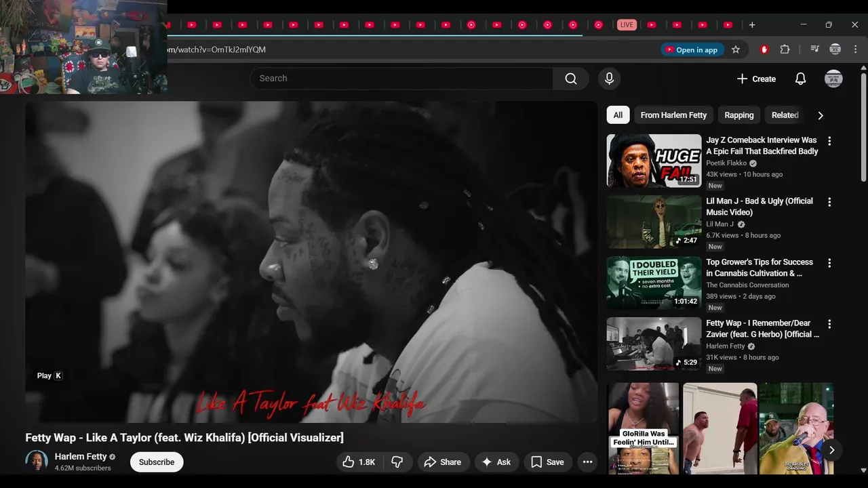Select the All filter chip
Viewport: 868px width, 488px height.
tap(618, 115)
